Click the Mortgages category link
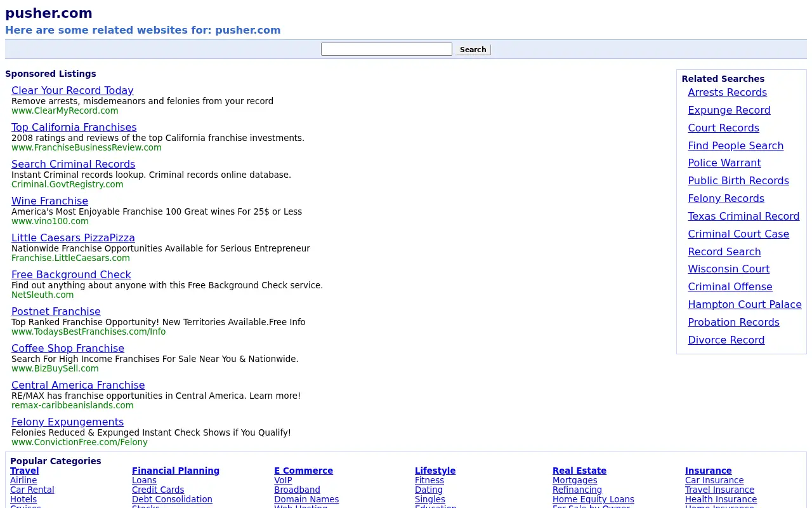 575,481
